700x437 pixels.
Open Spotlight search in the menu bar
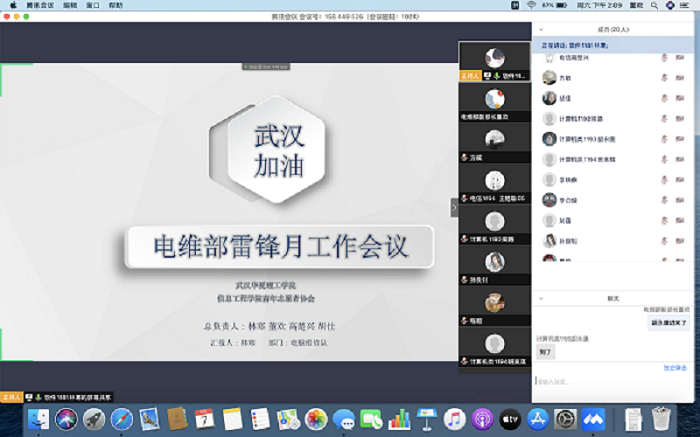[x=654, y=5]
